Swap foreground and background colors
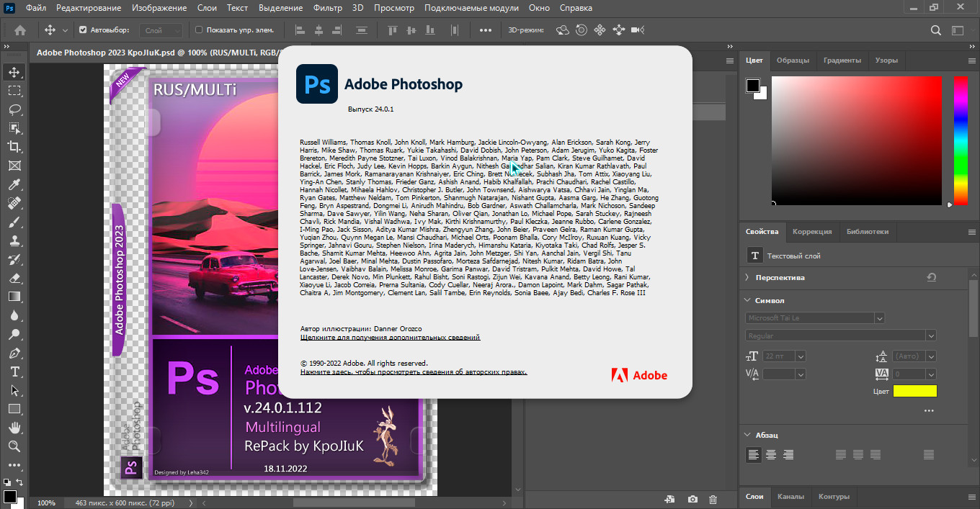 coord(19,482)
